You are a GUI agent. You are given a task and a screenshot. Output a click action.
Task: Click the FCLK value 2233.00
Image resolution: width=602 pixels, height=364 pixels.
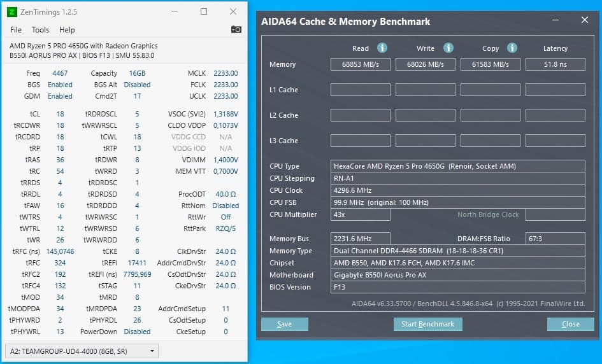[226, 85]
